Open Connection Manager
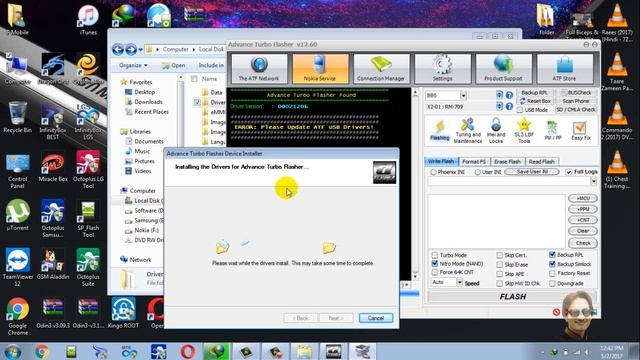The height and width of the screenshot is (360, 640). pyautogui.click(x=381, y=69)
